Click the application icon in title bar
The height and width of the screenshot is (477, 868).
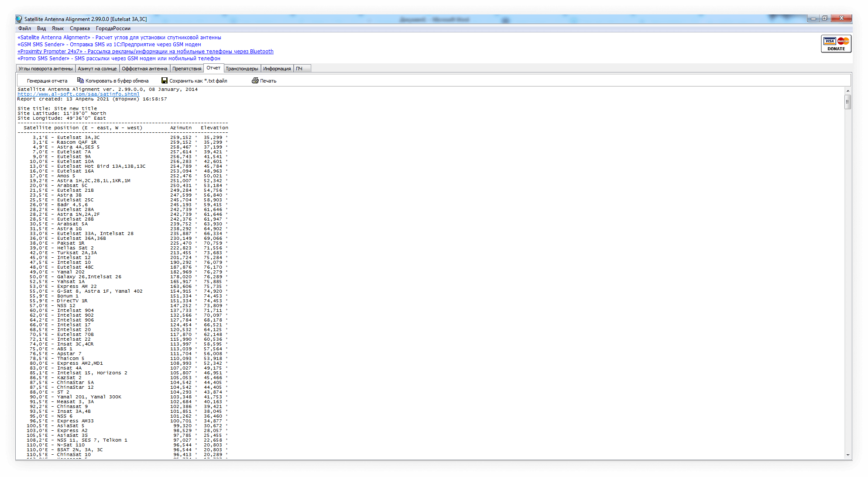(19, 19)
